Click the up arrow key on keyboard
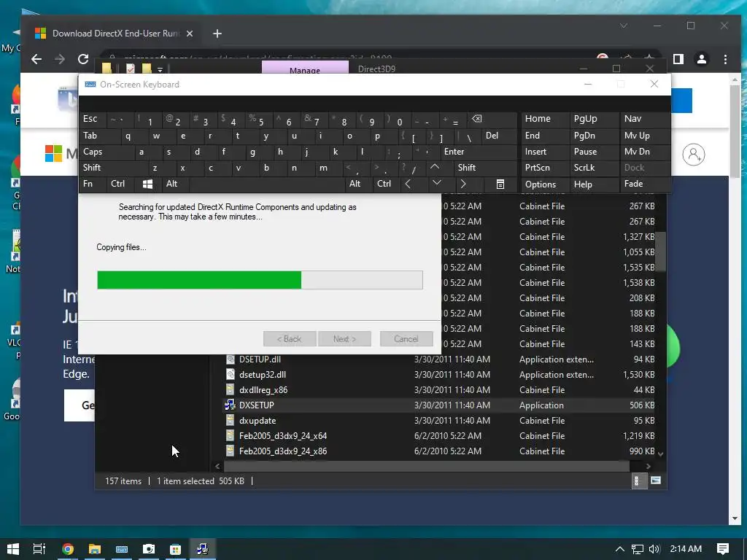 [435, 167]
